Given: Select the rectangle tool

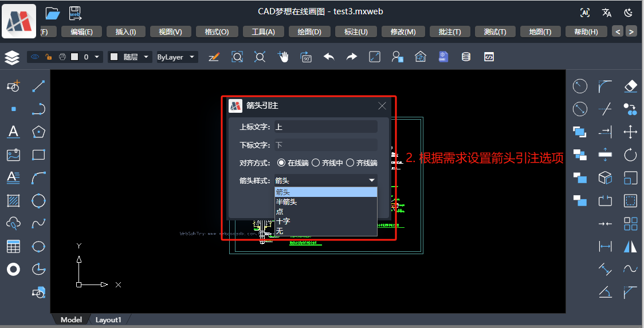Looking at the screenshot, I should coord(38,155).
